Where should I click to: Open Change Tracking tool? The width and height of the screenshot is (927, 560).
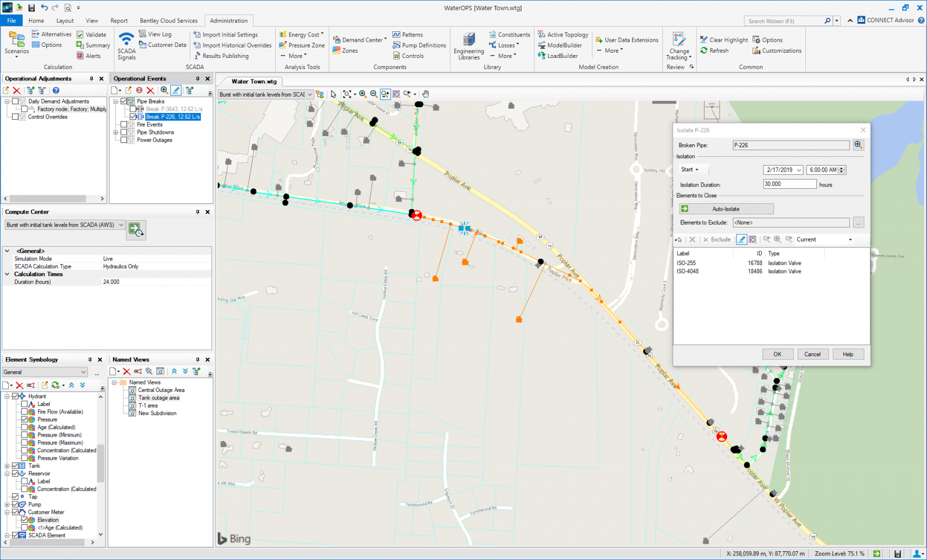tap(678, 46)
